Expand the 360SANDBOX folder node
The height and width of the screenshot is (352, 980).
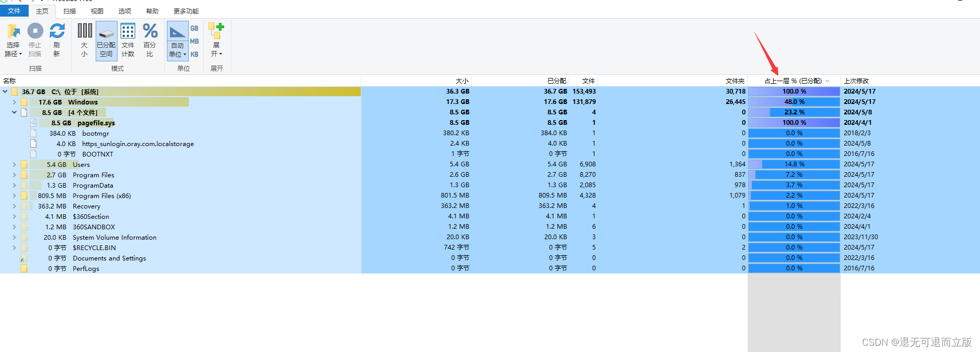(x=15, y=227)
